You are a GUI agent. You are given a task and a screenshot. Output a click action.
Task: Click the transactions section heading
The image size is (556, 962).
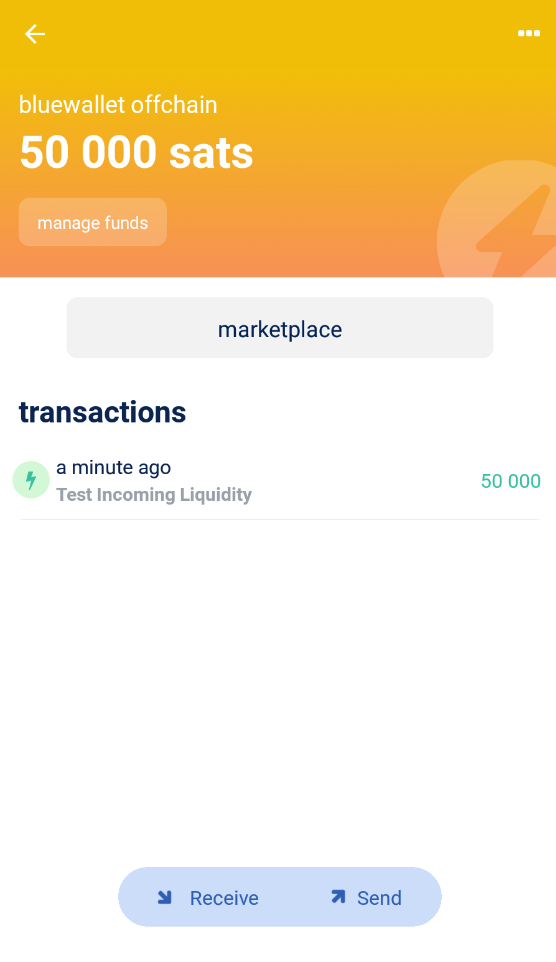pyautogui.click(x=102, y=412)
